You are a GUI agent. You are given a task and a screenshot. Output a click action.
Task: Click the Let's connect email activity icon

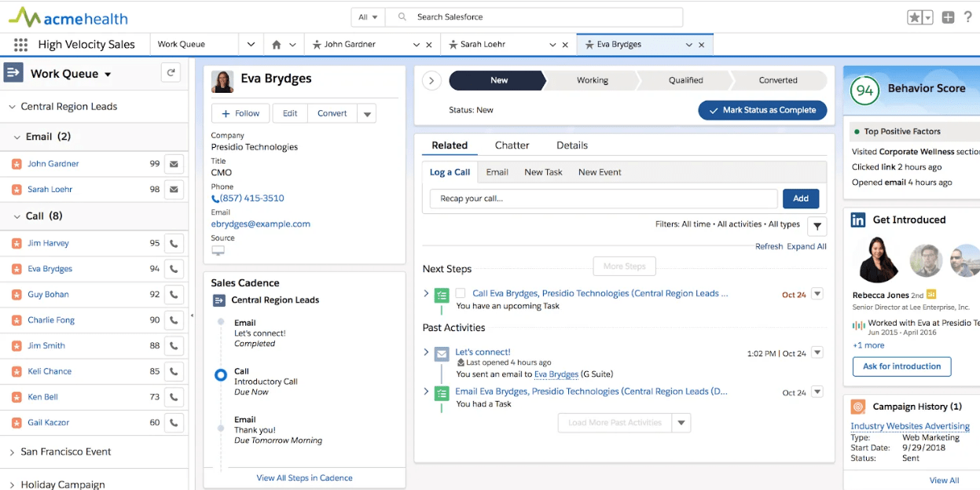(442, 354)
